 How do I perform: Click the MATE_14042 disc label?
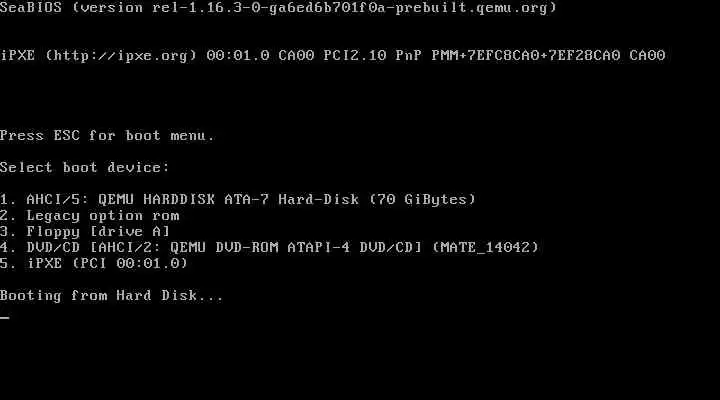tap(485, 248)
